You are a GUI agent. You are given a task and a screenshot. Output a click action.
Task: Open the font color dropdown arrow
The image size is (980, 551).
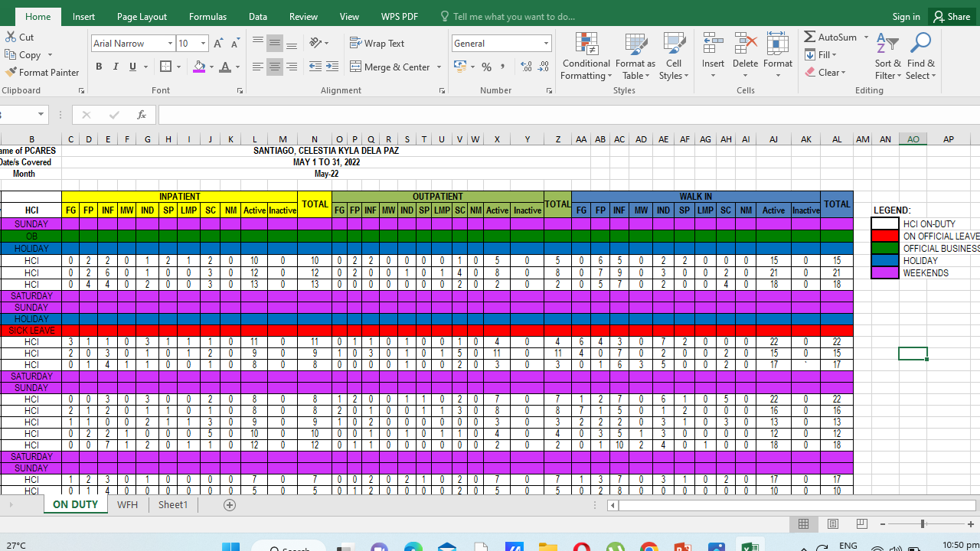pyautogui.click(x=237, y=67)
